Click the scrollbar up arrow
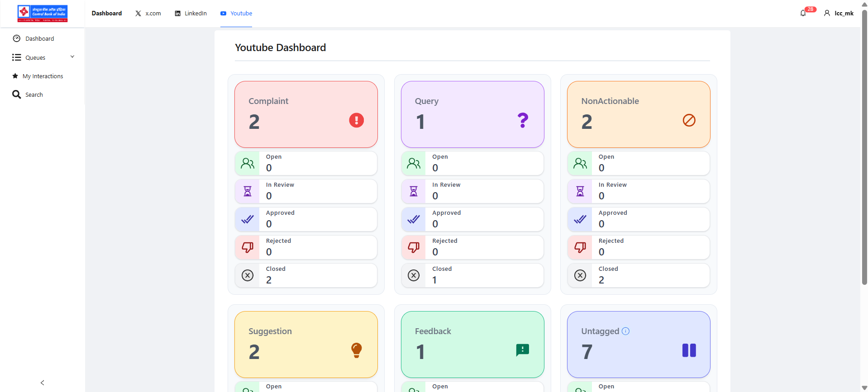Image resolution: width=868 pixels, height=392 pixels. tap(864, 4)
